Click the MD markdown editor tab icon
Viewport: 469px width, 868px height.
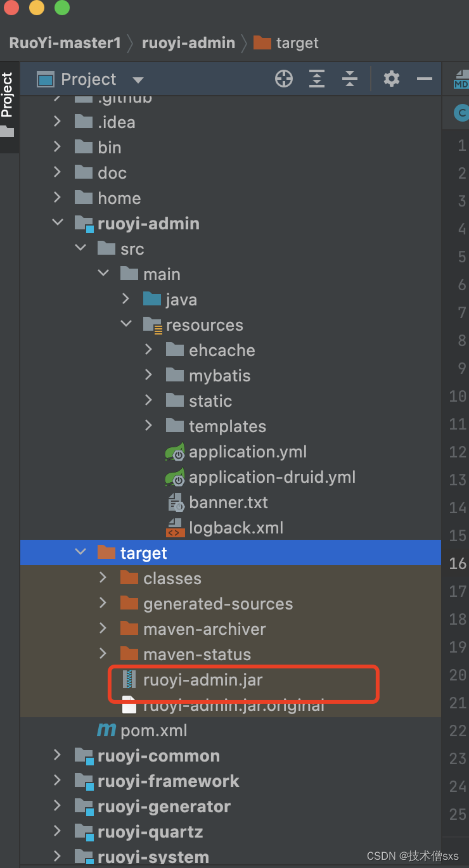click(x=461, y=80)
